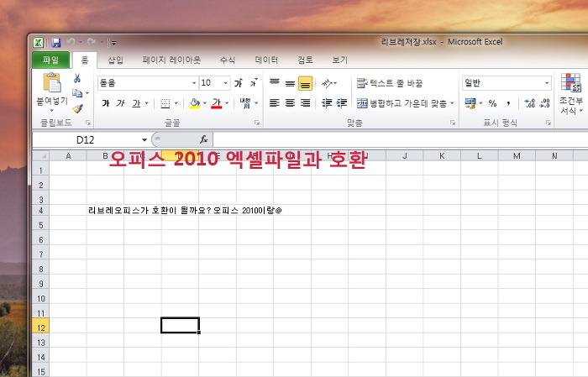The width and height of the screenshot is (588, 377).
Task: Open text orientation options
Action: coord(329,83)
